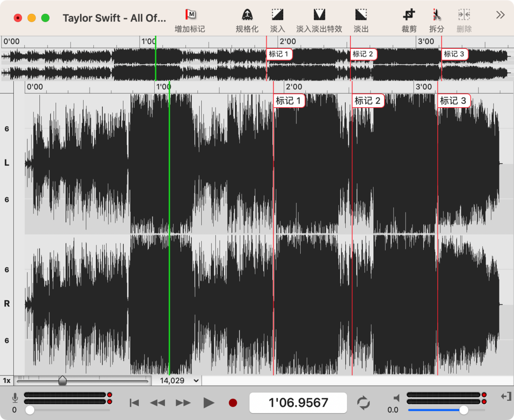Select marker 标记 1 in the overview strip

(279, 54)
